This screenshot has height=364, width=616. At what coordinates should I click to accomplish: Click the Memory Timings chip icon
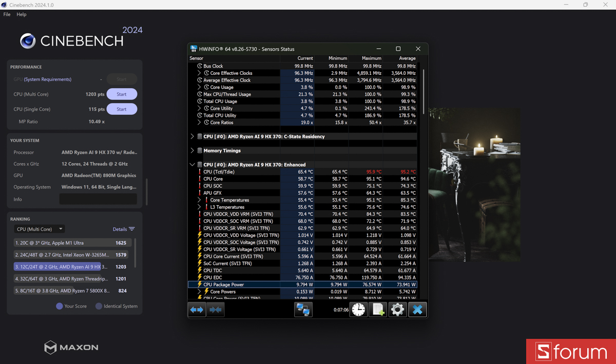(200, 151)
